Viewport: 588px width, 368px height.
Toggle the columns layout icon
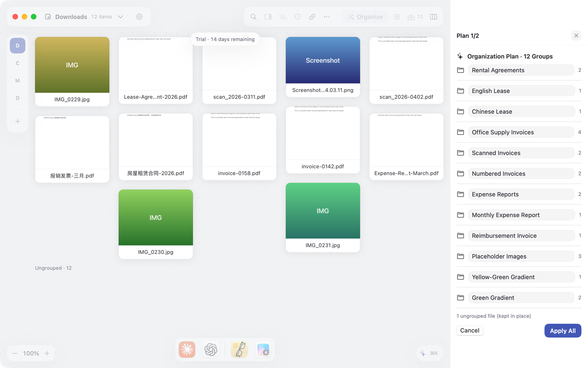point(434,17)
